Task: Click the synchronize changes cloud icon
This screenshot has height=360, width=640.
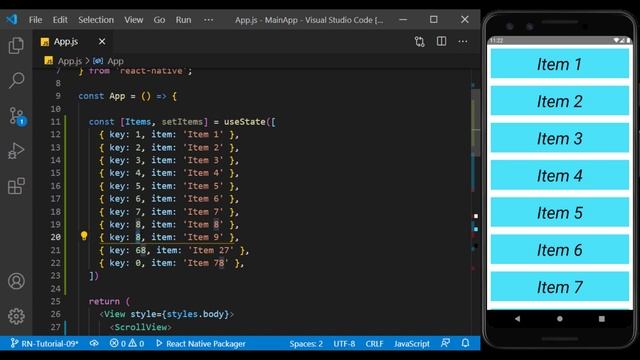Action: tap(94, 343)
